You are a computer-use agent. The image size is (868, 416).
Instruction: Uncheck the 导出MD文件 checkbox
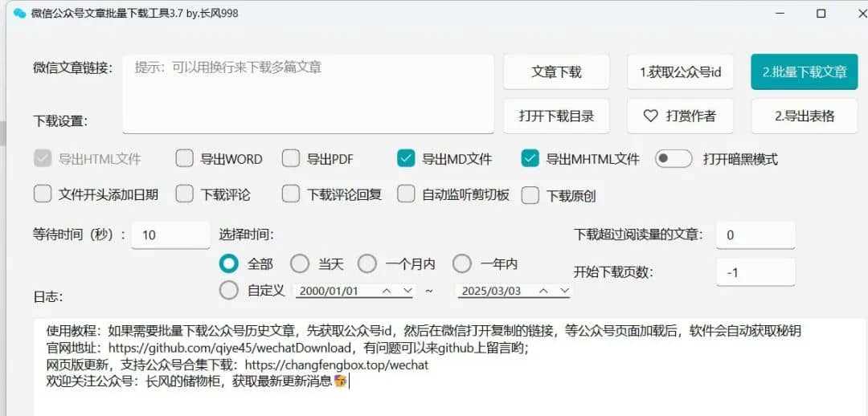406,159
